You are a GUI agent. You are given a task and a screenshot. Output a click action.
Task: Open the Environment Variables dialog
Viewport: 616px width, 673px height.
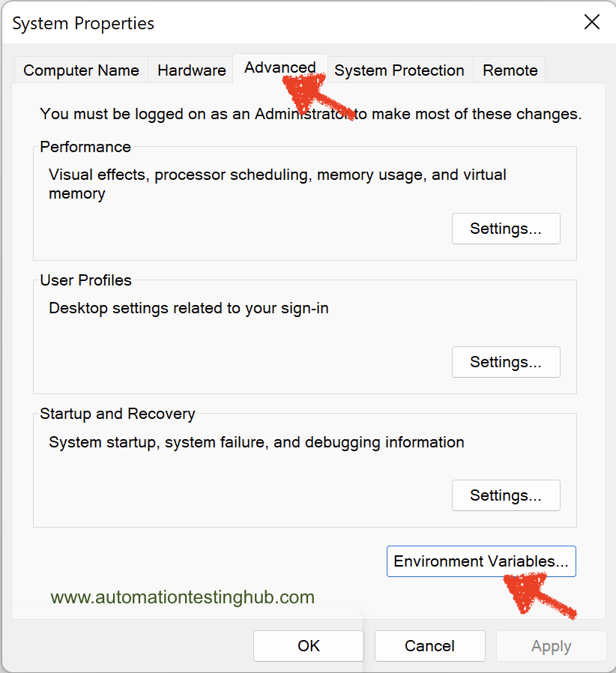coord(481,561)
